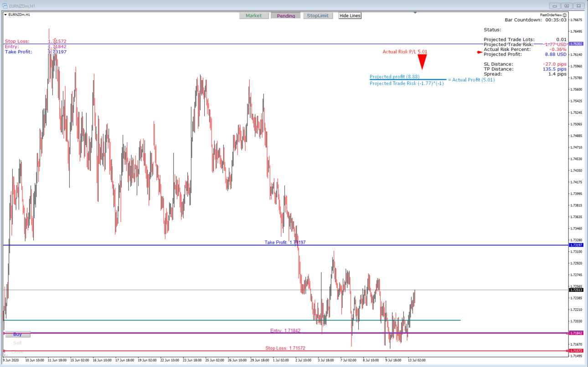Open the EURNZDm,H1 chart dropdown arrow
The image size is (588, 367).
(x=5, y=15)
